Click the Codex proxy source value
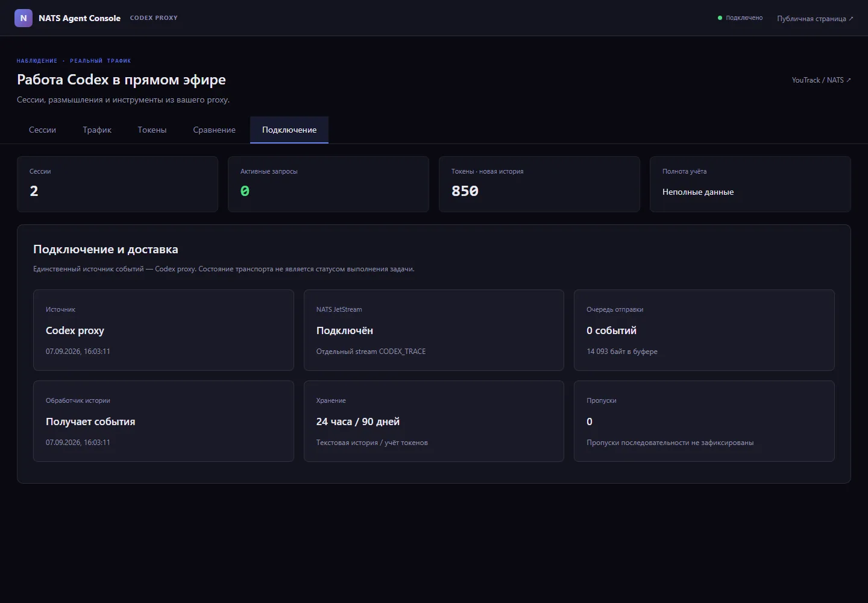This screenshot has height=603, width=868. 75,330
